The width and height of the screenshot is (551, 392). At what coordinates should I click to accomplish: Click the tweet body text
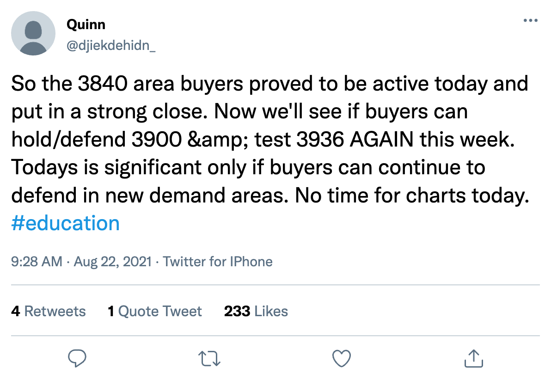(x=268, y=139)
